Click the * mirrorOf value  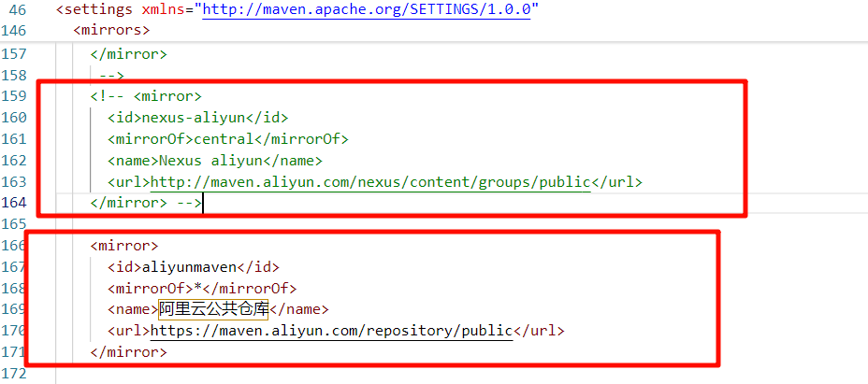click(x=197, y=288)
